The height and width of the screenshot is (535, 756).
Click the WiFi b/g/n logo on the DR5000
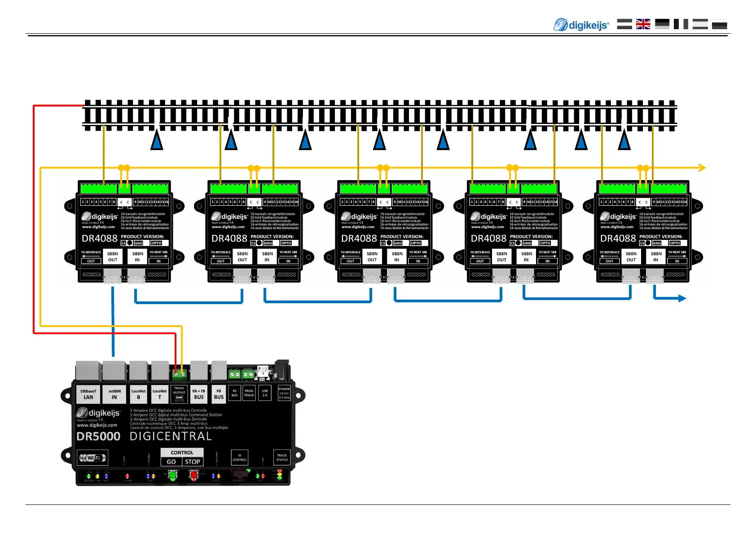92,458
